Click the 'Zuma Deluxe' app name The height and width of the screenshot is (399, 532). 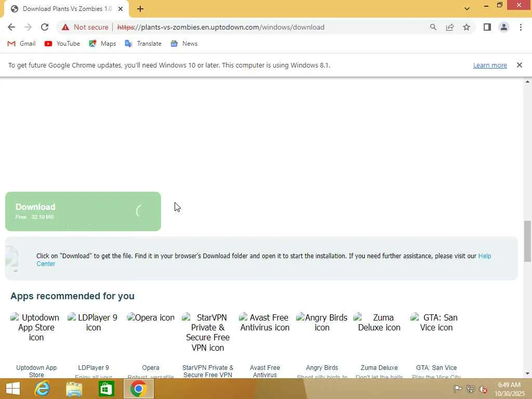tap(379, 368)
